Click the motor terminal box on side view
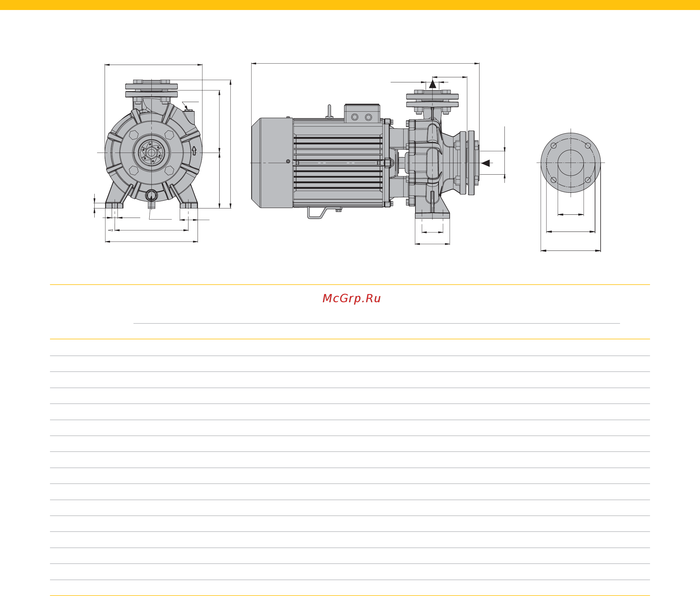 (x=362, y=113)
